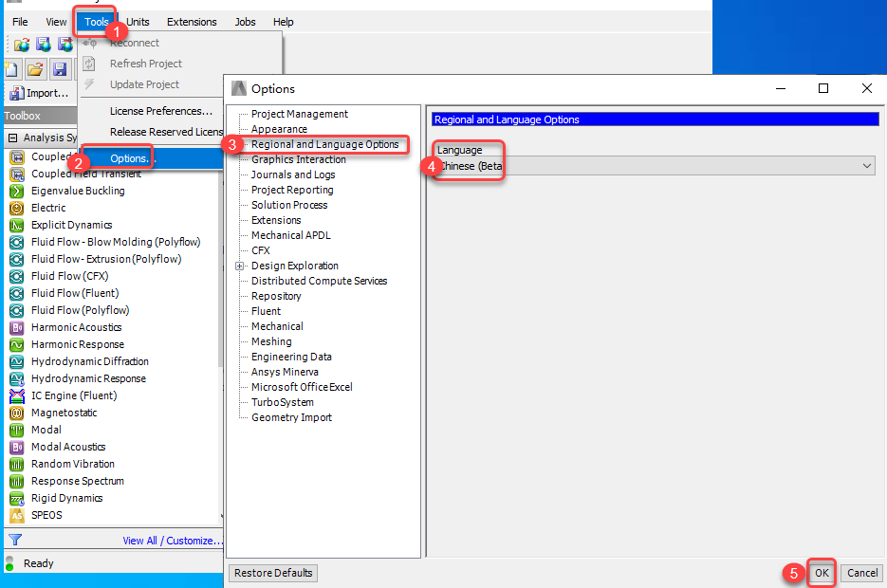
Task: Click the Modal Acoustics system icon
Action: pos(17,448)
